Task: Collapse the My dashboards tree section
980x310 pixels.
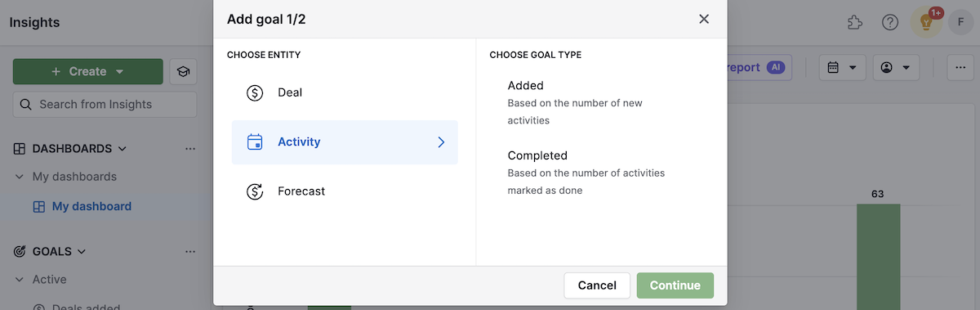Action: coord(19,177)
